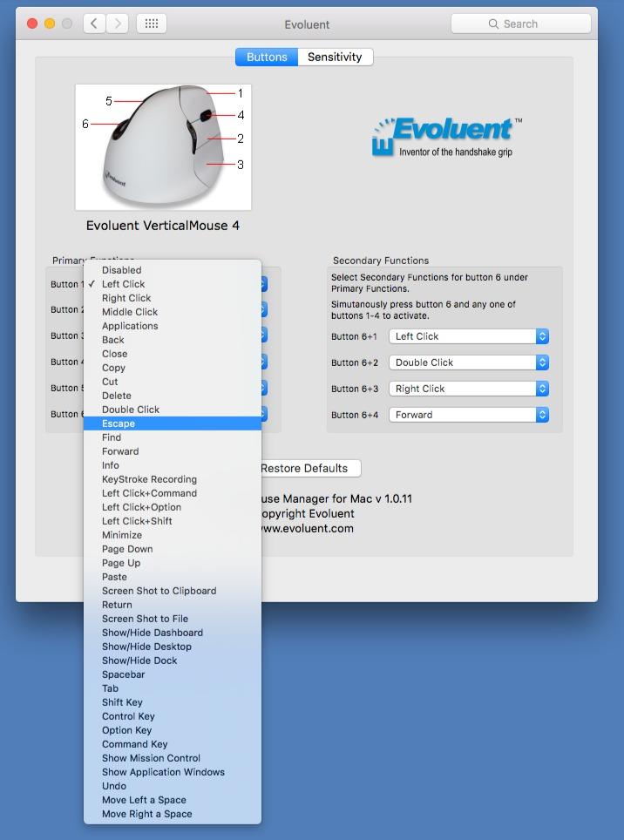Image resolution: width=624 pixels, height=840 pixels.
Task: Choose Disabled from the menu
Action: click(173, 270)
